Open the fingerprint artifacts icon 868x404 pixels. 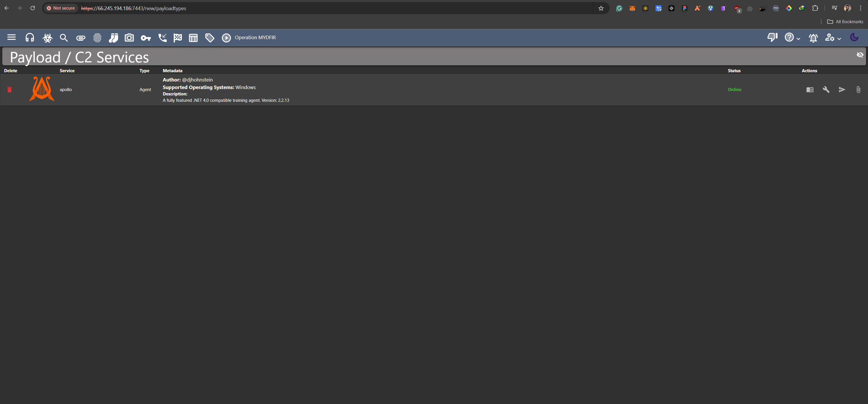tap(97, 37)
